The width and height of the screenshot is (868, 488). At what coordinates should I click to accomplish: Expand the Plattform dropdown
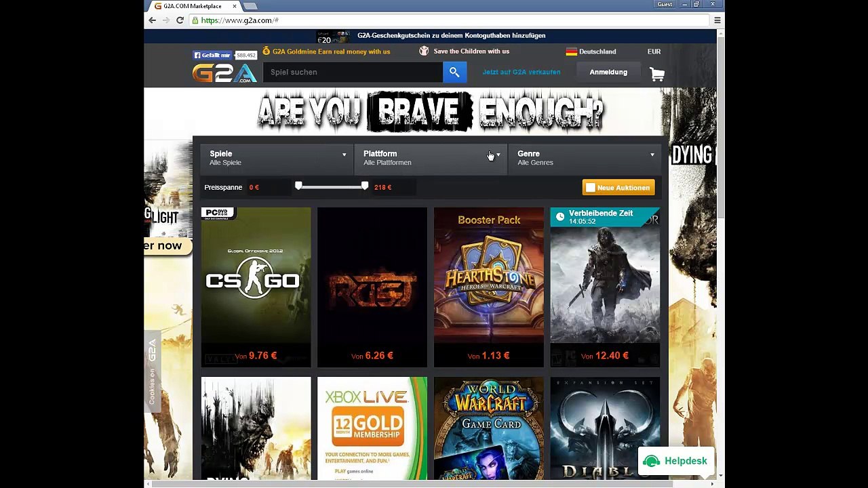click(431, 158)
